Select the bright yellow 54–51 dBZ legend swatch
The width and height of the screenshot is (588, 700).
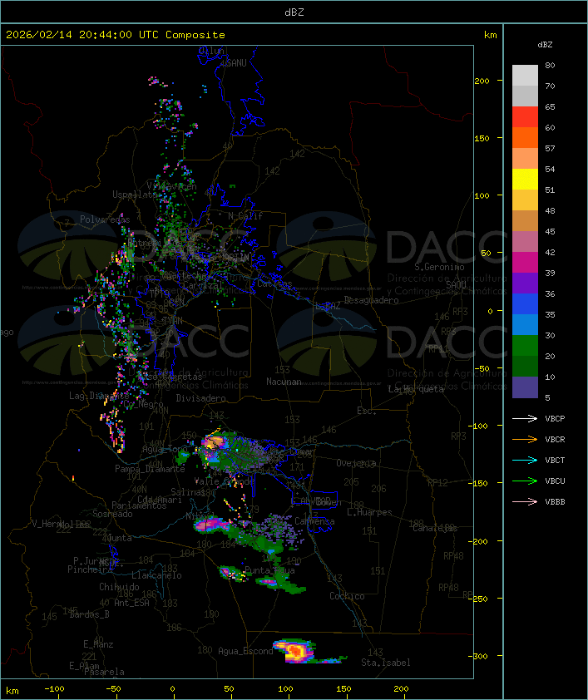[x=525, y=179]
